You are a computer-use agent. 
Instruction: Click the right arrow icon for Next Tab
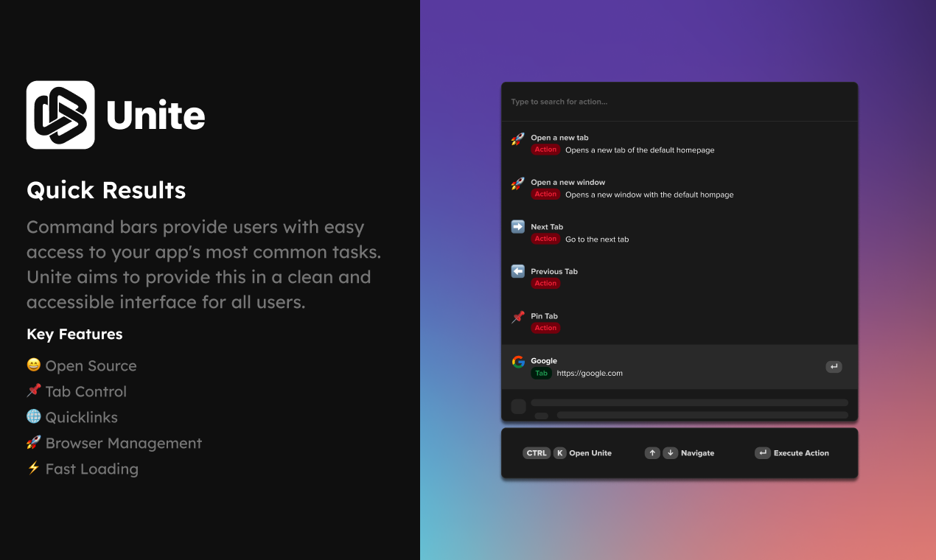click(518, 227)
